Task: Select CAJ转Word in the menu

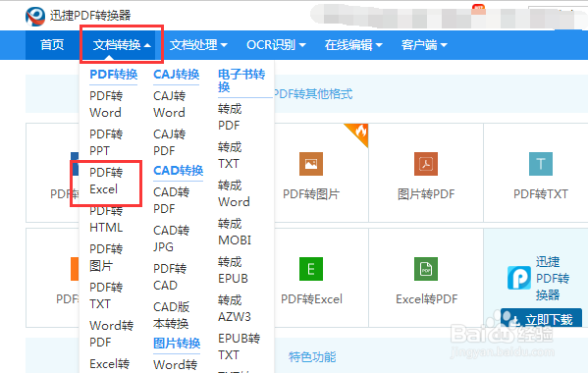Action: (x=170, y=104)
